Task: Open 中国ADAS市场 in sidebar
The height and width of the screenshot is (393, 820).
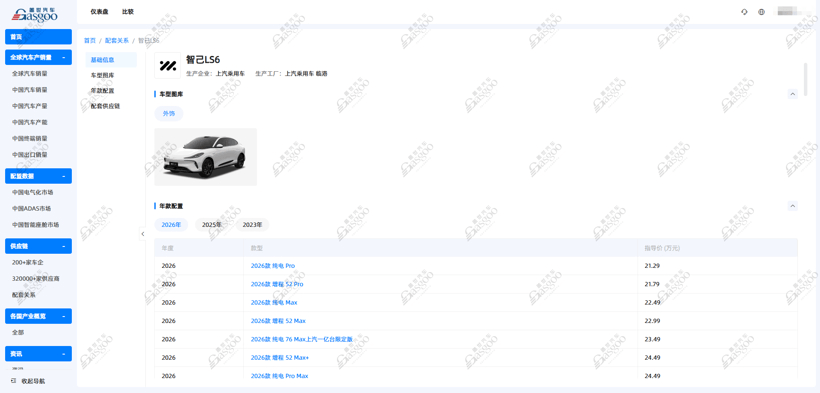Action: (32, 208)
